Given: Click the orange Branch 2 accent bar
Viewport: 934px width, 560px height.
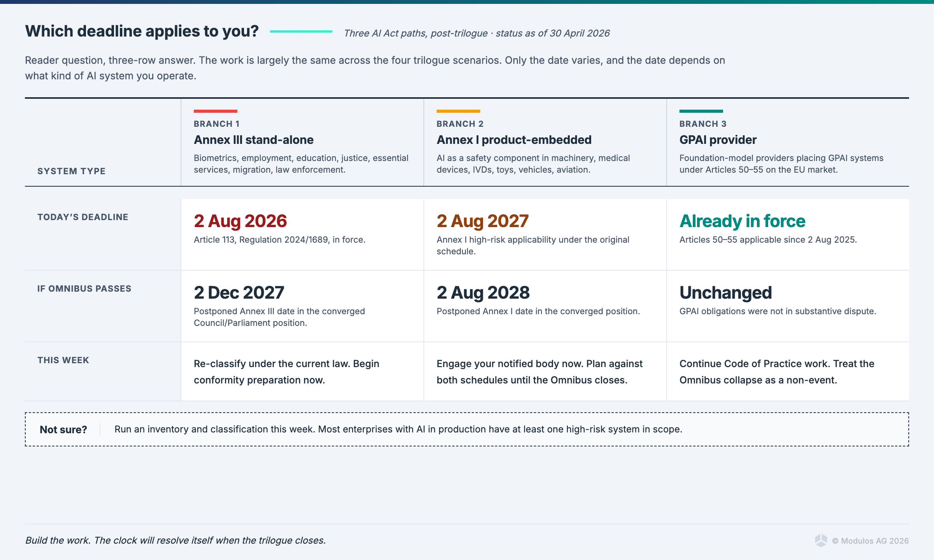Looking at the screenshot, I should click(x=458, y=111).
